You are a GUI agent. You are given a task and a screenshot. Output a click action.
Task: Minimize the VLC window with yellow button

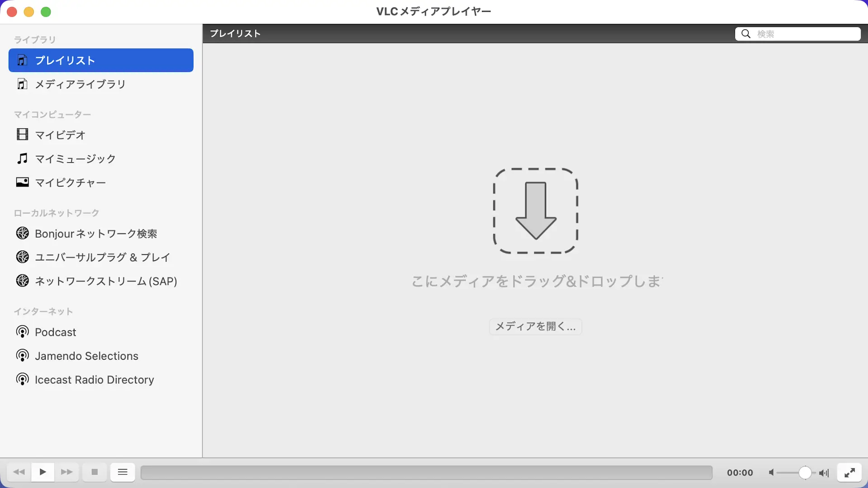coord(29,12)
